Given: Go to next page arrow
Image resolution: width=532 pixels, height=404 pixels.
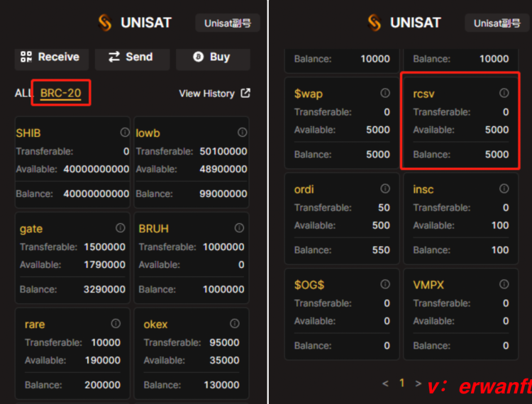Looking at the screenshot, I should (419, 383).
